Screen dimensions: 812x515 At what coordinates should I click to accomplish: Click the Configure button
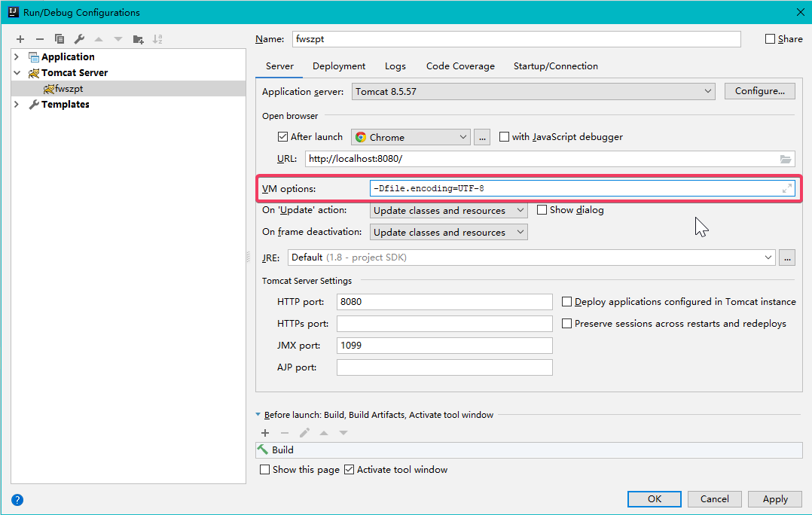pyautogui.click(x=759, y=90)
